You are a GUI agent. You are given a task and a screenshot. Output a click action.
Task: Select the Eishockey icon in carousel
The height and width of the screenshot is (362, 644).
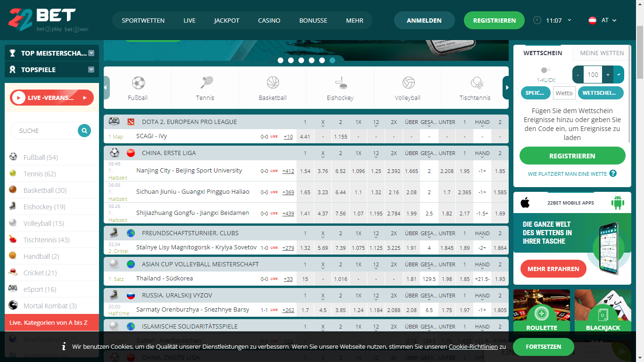340,83
